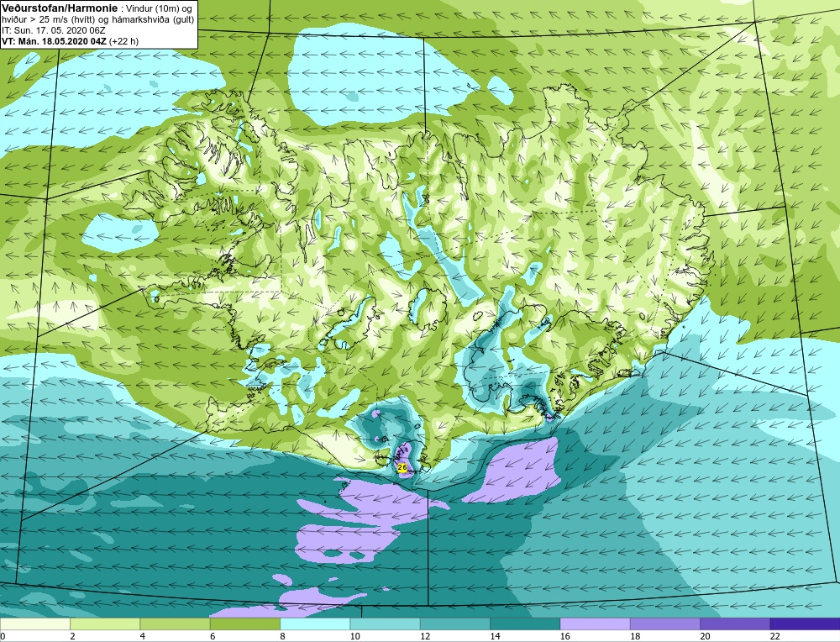Click the legend label '10'

tap(355, 636)
